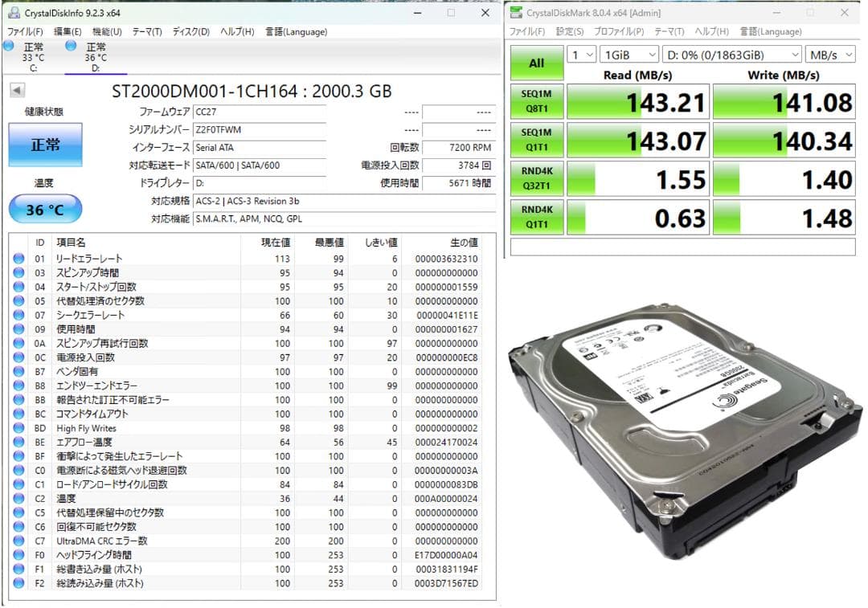Run the SEQ1M Q8T1 test
The height and width of the screenshot is (608, 868).
pyautogui.click(x=536, y=101)
